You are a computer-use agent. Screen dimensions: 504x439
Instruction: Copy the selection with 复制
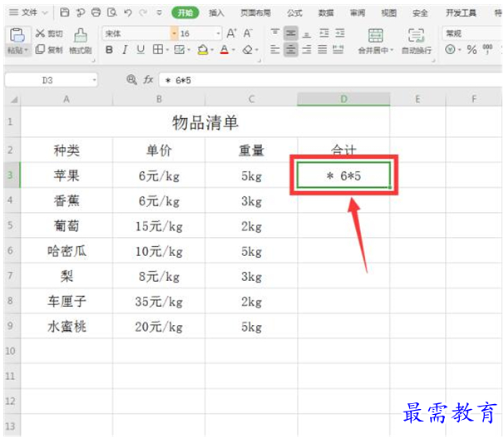(x=49, y=50)
